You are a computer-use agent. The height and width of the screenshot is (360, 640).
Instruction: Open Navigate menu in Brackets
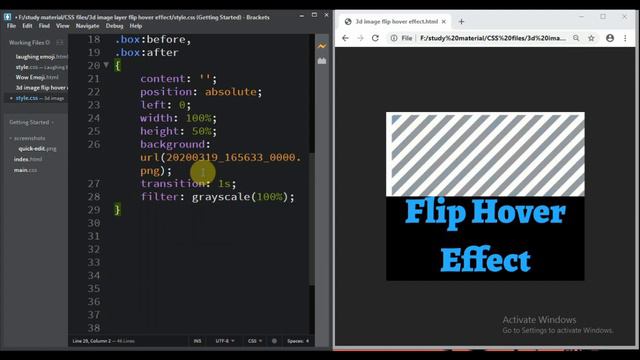87,26
